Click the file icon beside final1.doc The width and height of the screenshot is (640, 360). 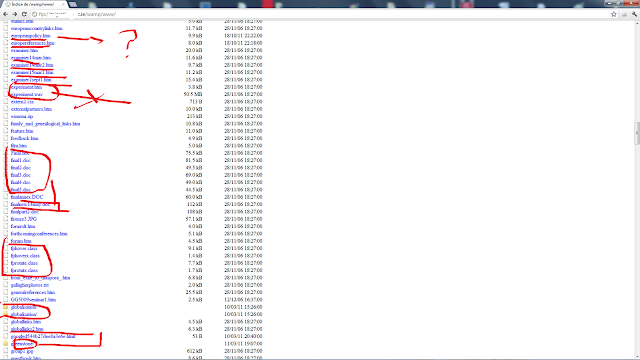click(x=6, y=160)
